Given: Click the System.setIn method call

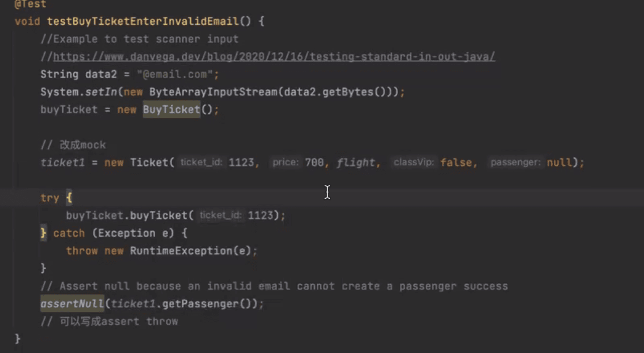Looking at the screenshot, I should tap(79, 92).
